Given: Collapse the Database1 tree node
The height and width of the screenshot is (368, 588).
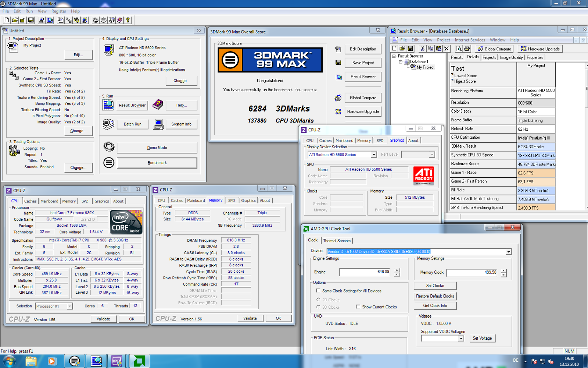Looking at the screenshot, I should (401, 62).
